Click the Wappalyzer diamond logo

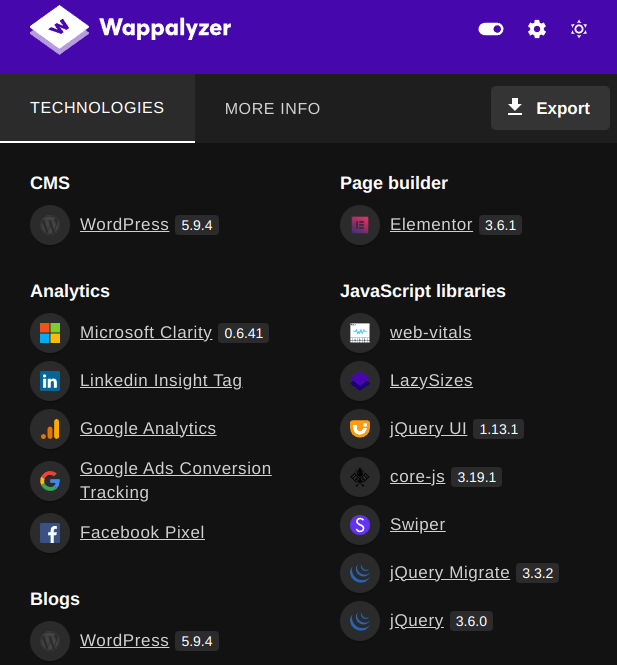click(59, 29)
